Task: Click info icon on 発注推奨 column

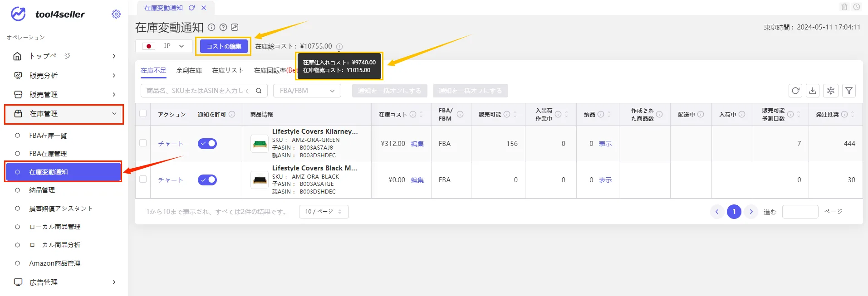Action: coord(844,114)
